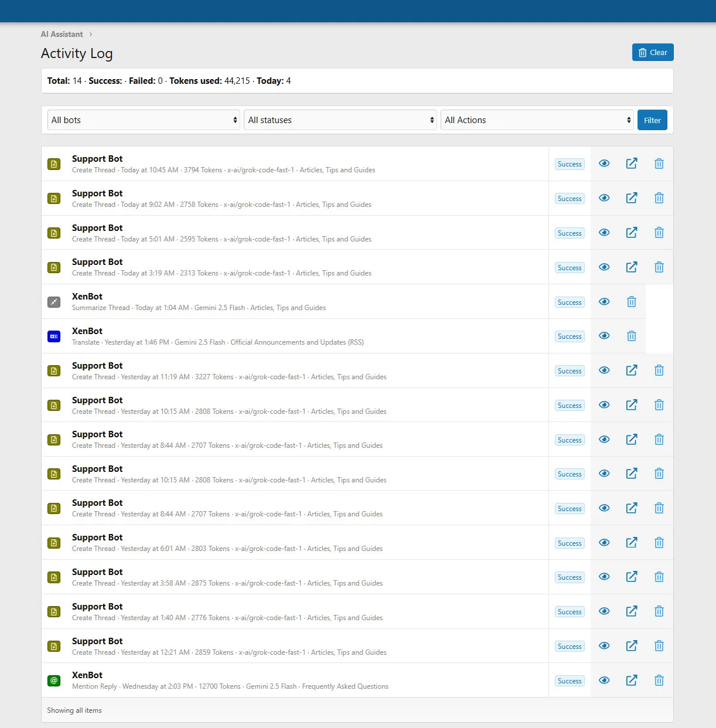Image resolution: width=716 pixels, height=728 pixels.
Task: Click Success badge on Yesterday 3:58 AM entry
Action: [x=570, y=577]
